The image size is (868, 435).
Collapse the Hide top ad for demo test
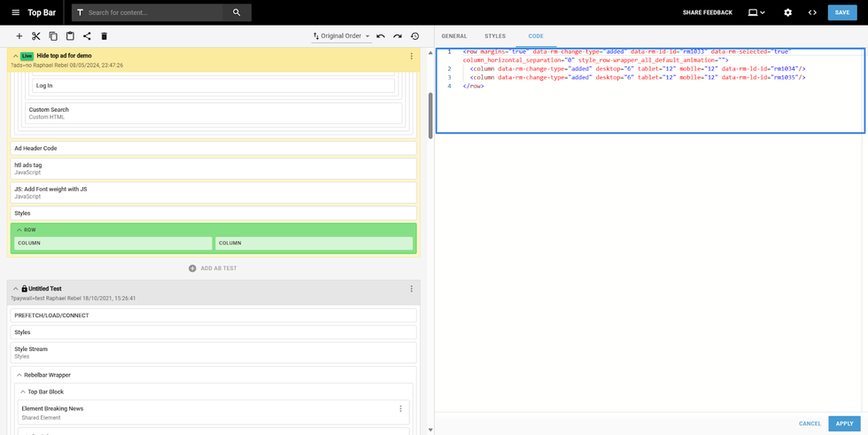[x=15, y=56]
